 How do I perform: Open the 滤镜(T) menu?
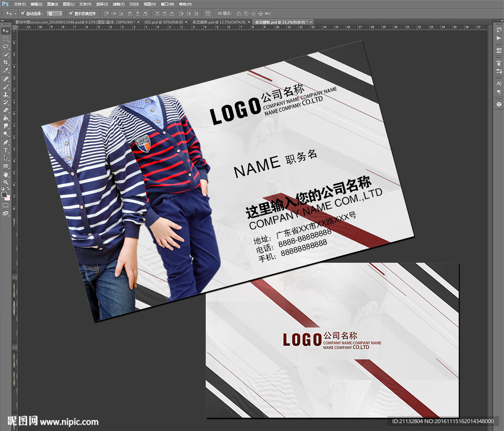[119, 4]
